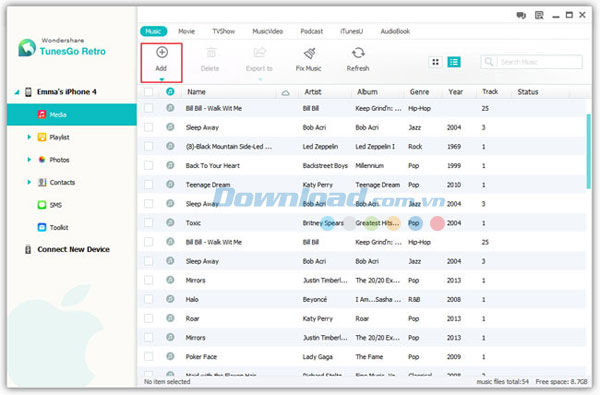Tick the select-all checkbox in header
Image resolution: width=600 pixels, height=395 pixels.
148,92
